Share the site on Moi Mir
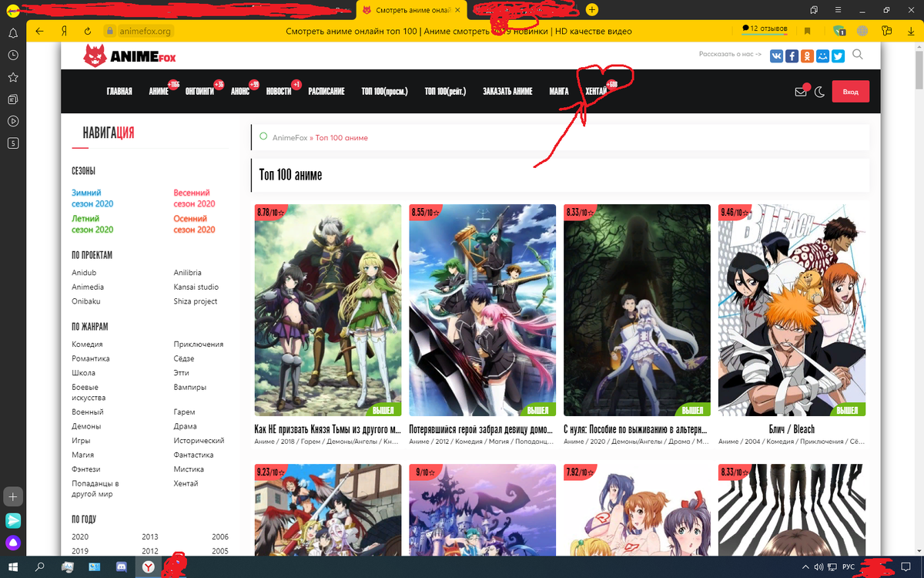924x578 pixels. pyautogui.click(x=822, y=55)
